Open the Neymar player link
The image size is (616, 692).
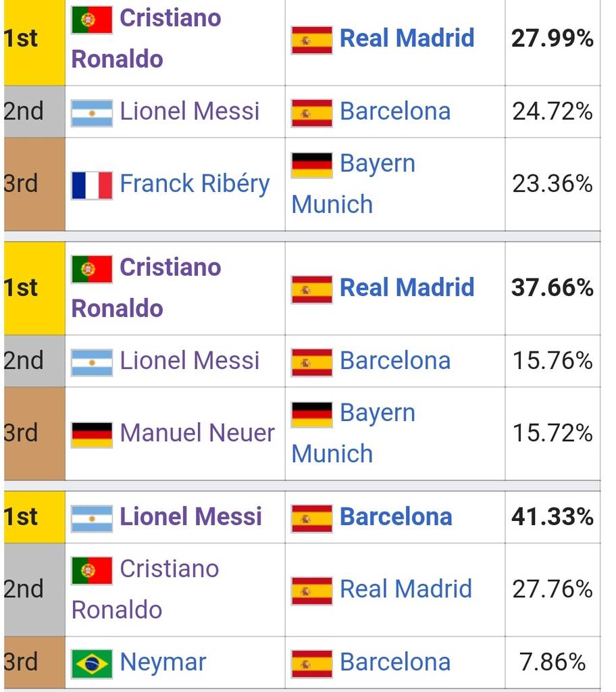pos(163,663)
